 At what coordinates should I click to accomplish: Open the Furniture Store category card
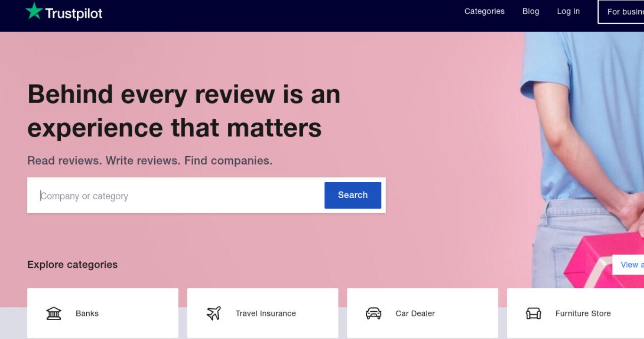tap(576, 313)
